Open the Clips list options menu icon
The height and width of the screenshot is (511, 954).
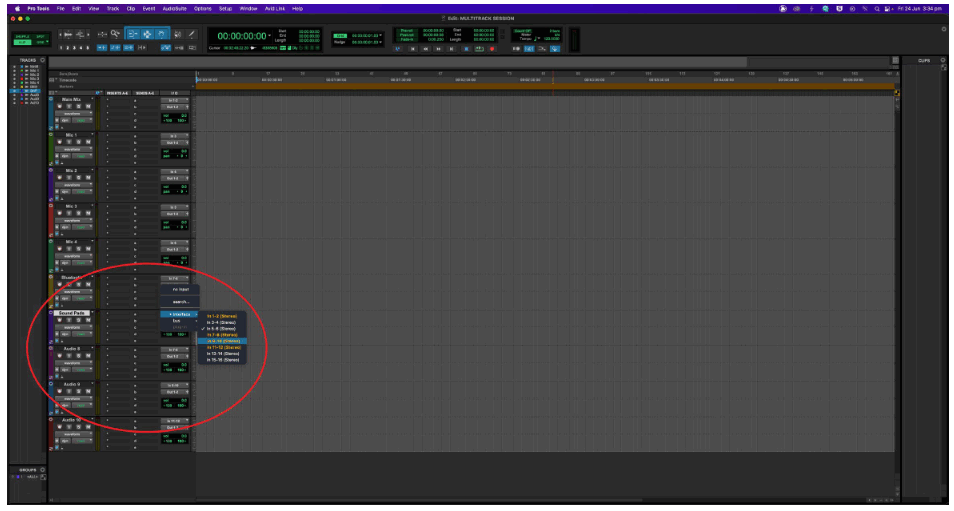pyautogui.click(x=943, y=60)
